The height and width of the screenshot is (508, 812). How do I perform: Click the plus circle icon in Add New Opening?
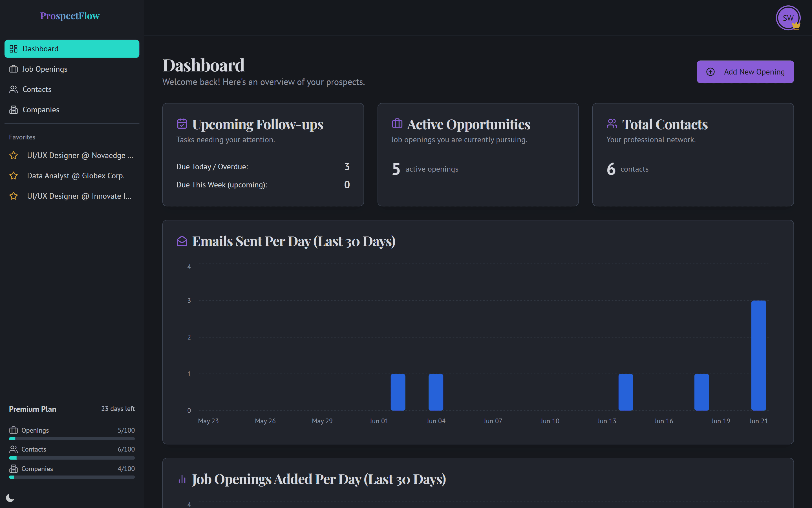(x=710, y=72)
